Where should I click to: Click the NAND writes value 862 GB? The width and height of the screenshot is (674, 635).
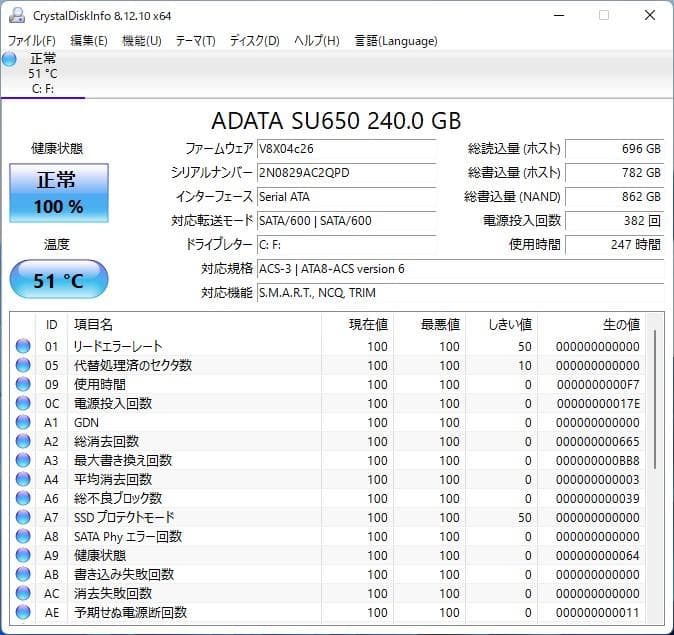[x=615, y=197]
